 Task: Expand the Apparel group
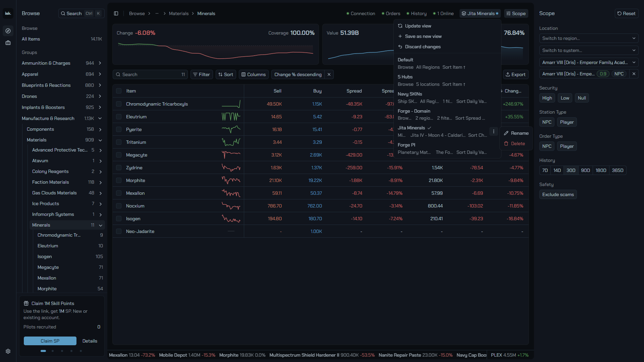coord(100,74)
